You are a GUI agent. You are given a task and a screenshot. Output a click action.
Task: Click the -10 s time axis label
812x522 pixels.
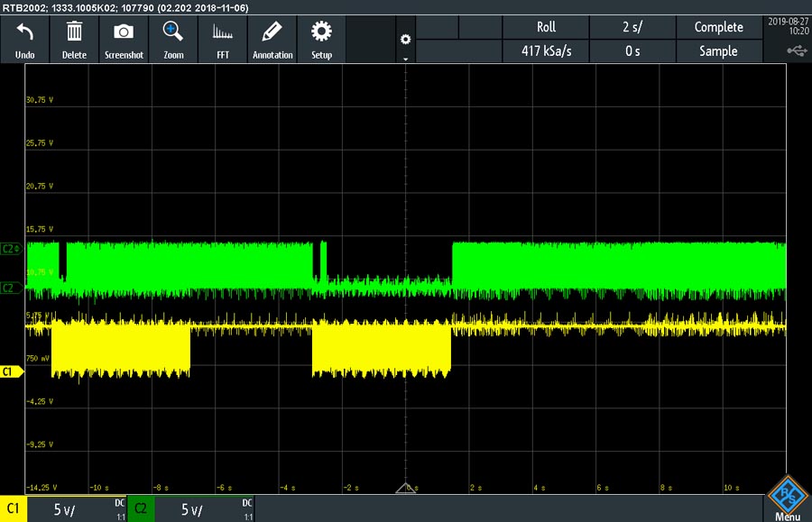pyautogui.click(x=99, y=488)
